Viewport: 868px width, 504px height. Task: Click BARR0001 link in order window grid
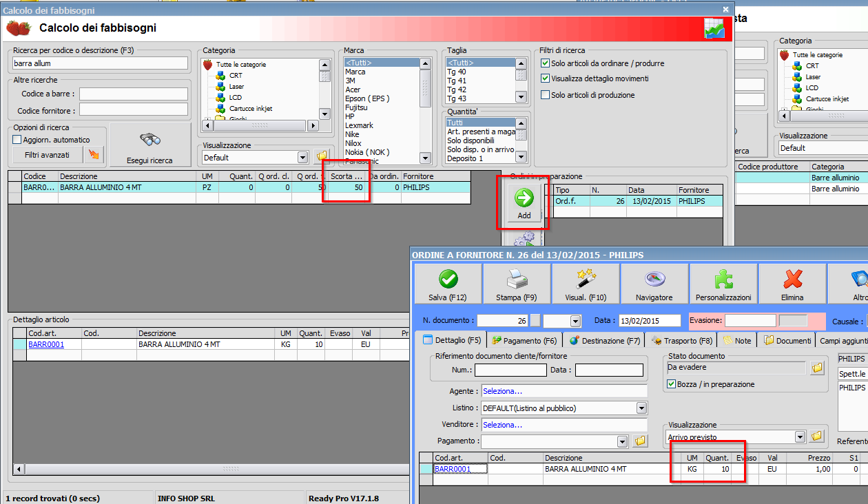pos(453,469)
